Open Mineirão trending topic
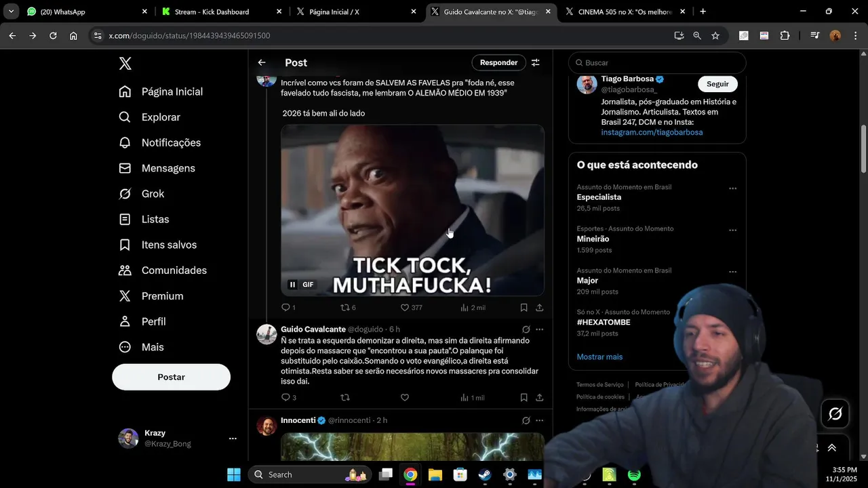Screen dimensions: 868x488 click(593, 239)
